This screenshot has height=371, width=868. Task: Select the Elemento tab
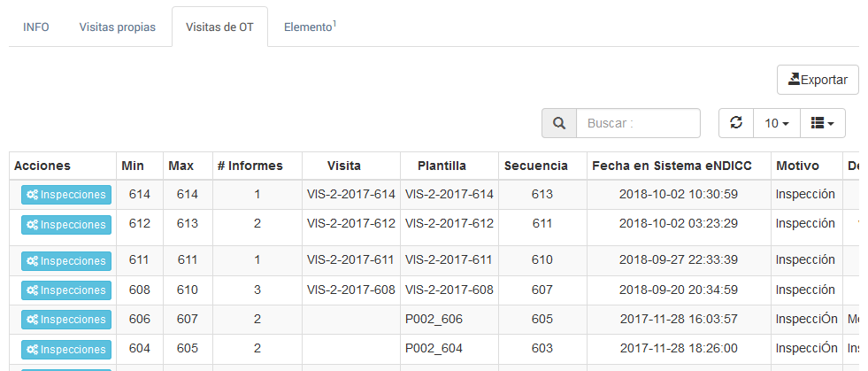click(310, 27)
